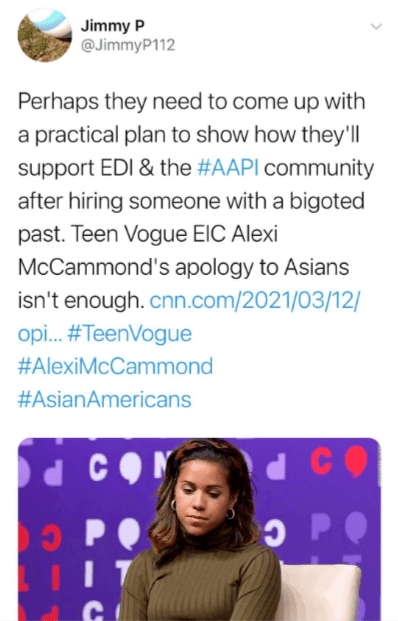Screen dimensions: 398x621
Task: Select the #AlexiMcCammond hashtag
Action: 115,366
